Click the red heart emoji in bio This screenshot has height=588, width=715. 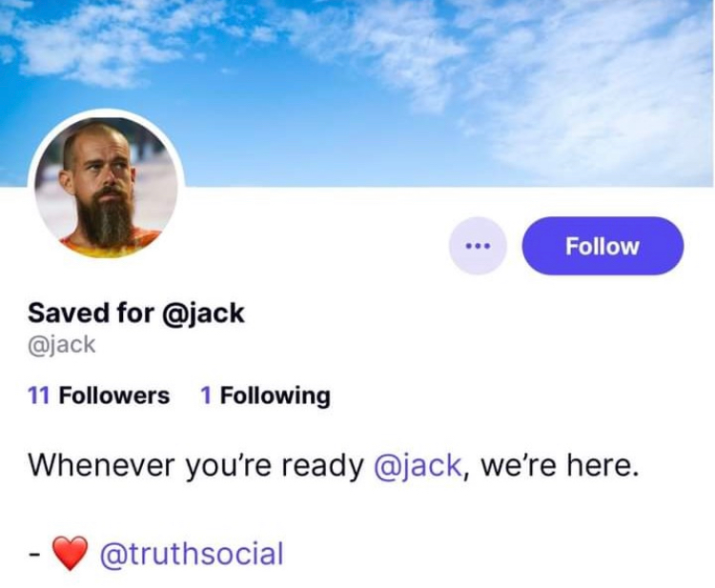pyautogui.click(x=70, y=553)
